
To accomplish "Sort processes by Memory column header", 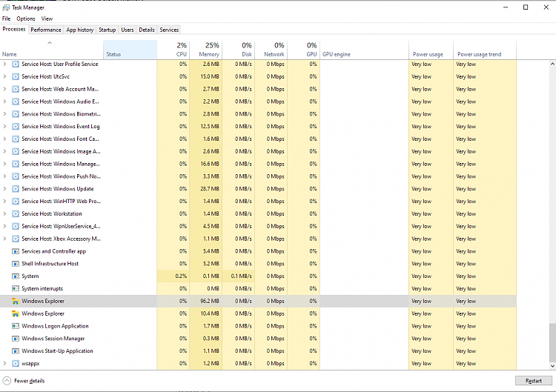I will coord(206,50).
